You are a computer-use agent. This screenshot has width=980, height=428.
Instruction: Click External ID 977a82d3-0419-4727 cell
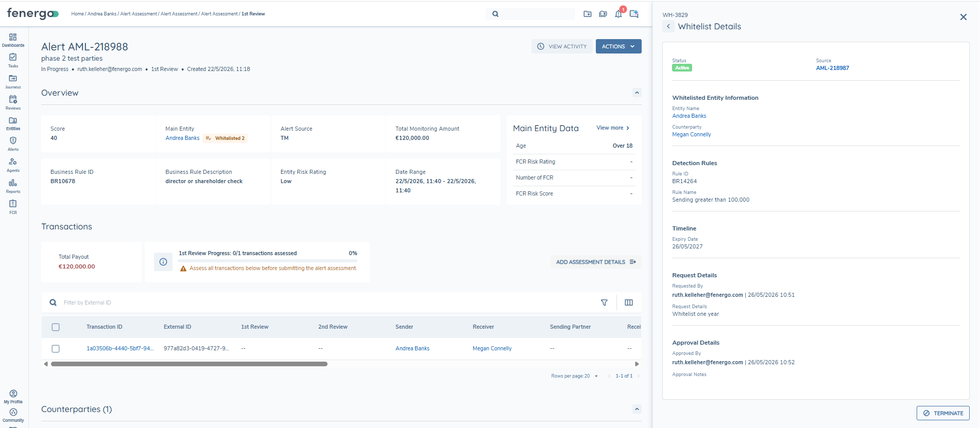[x=196, y=348]
